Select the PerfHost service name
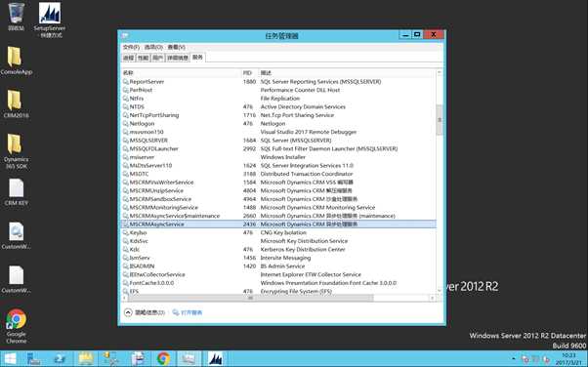The image size is (588, 367). [141, 90]
